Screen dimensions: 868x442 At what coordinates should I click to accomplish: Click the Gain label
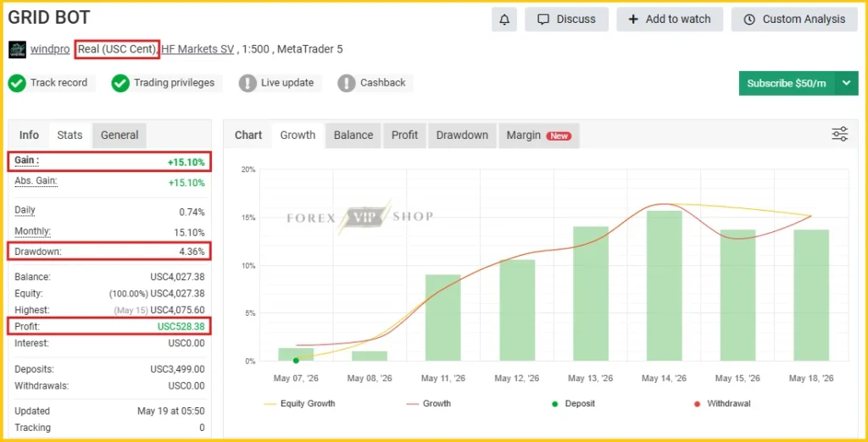coord(26,161)
